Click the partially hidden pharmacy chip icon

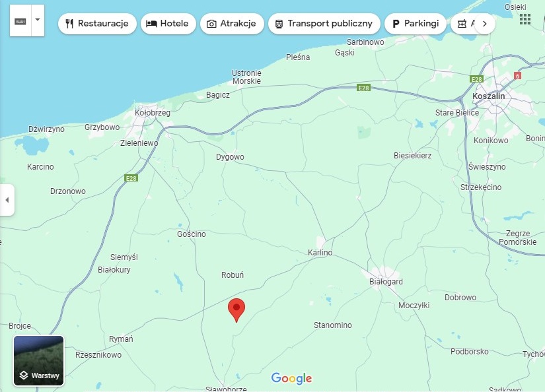click(462, 24)
